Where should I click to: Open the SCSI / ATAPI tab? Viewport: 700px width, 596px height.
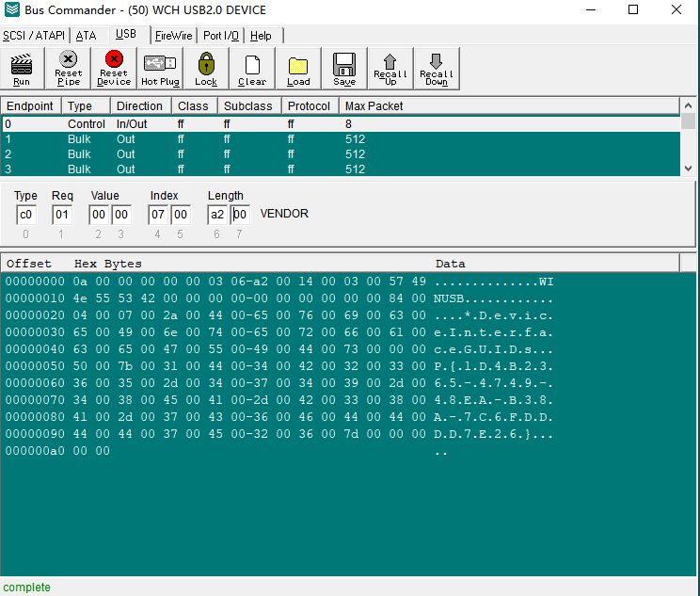point(34,35)
